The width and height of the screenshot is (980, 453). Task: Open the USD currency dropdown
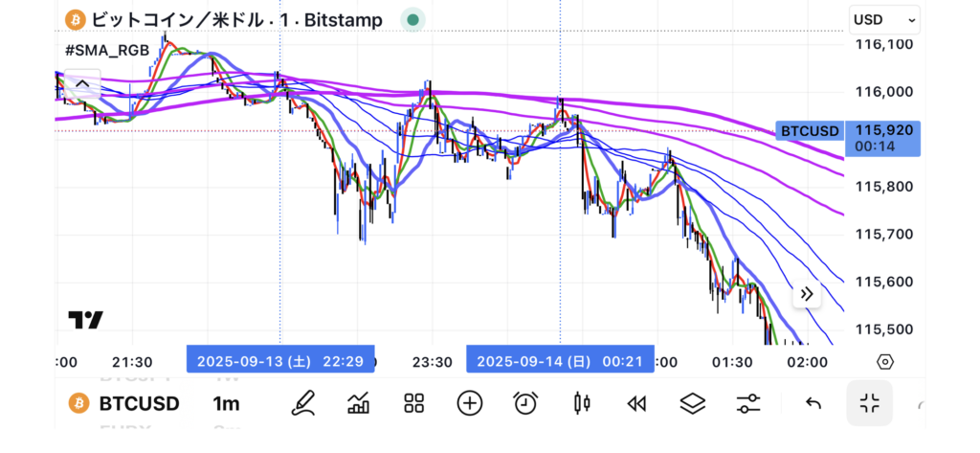(x=883, y=19)
